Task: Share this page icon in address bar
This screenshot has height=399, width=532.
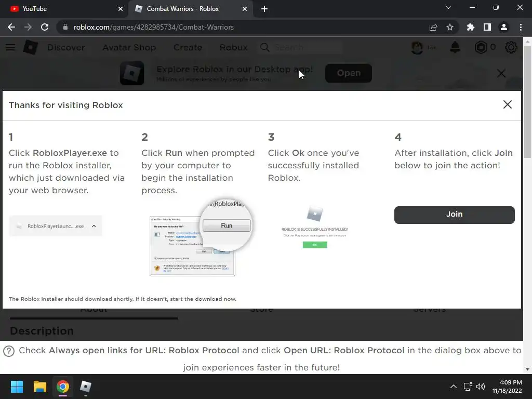Action: click(433, 27)
